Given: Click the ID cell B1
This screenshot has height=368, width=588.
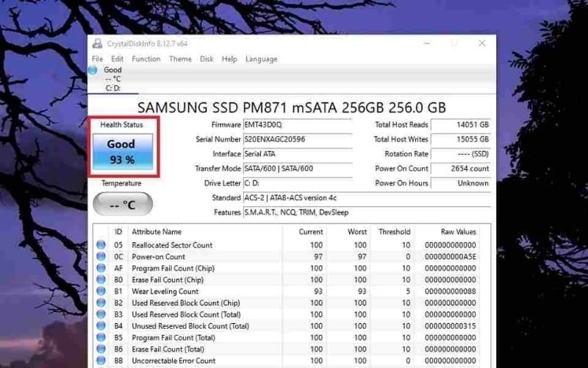Looking at the screenshot, I should click(118, 291).
